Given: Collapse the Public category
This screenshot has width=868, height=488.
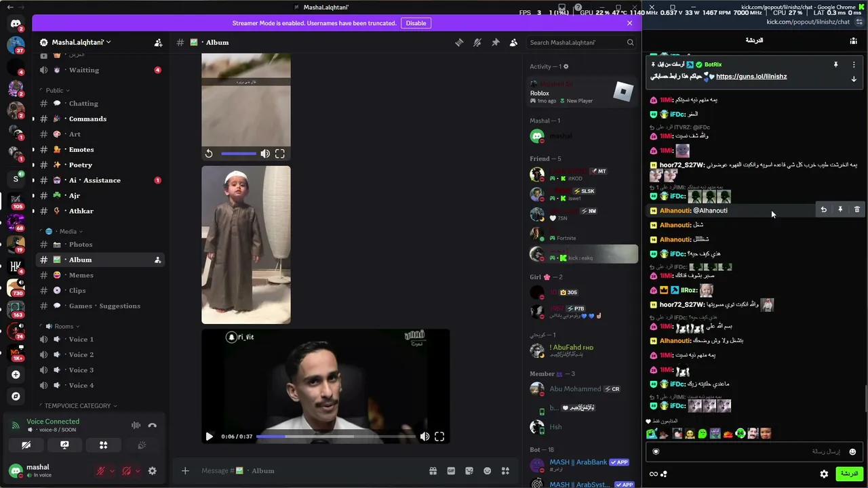Looking at the screenshot, I should [x=57, y=90].
